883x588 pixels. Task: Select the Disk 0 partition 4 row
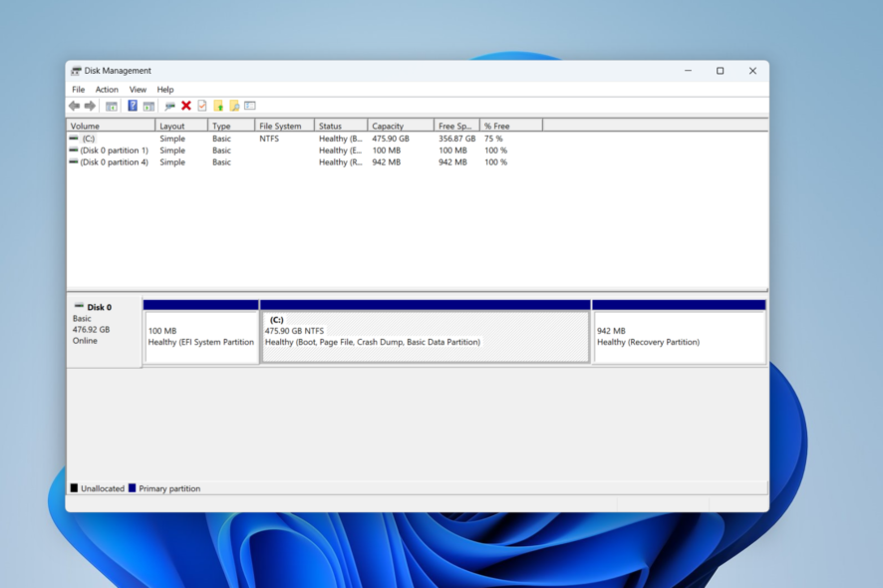click(x=110, y=162)
